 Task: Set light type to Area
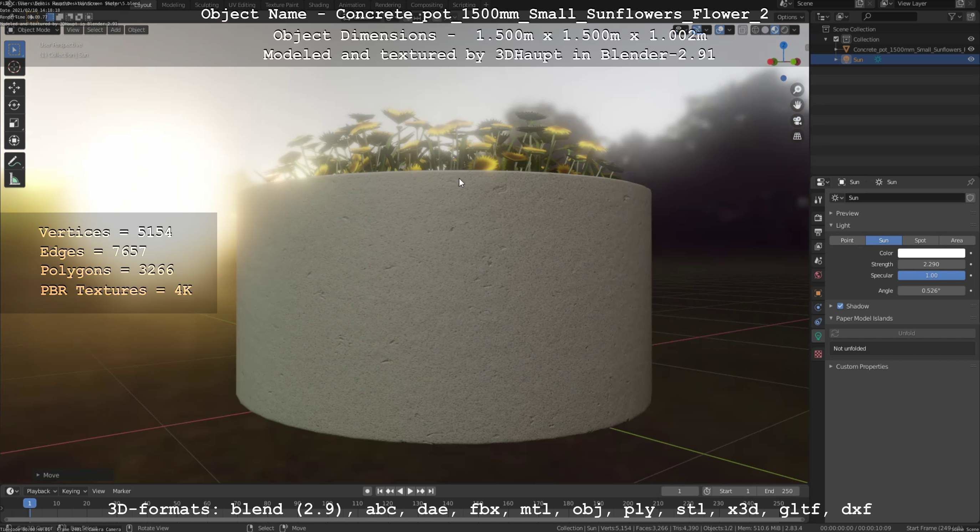(x=956, y=240)
